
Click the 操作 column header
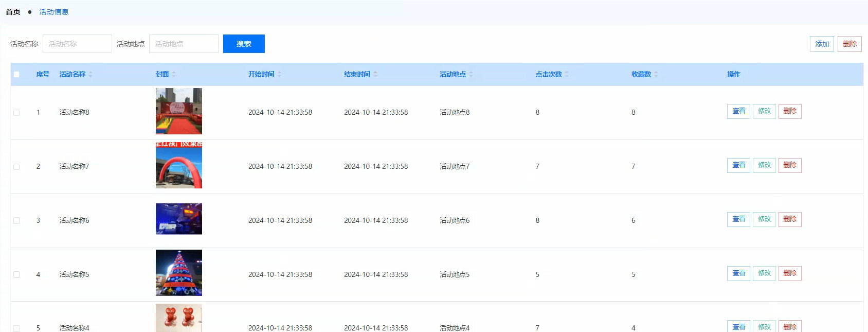[734, 74]
